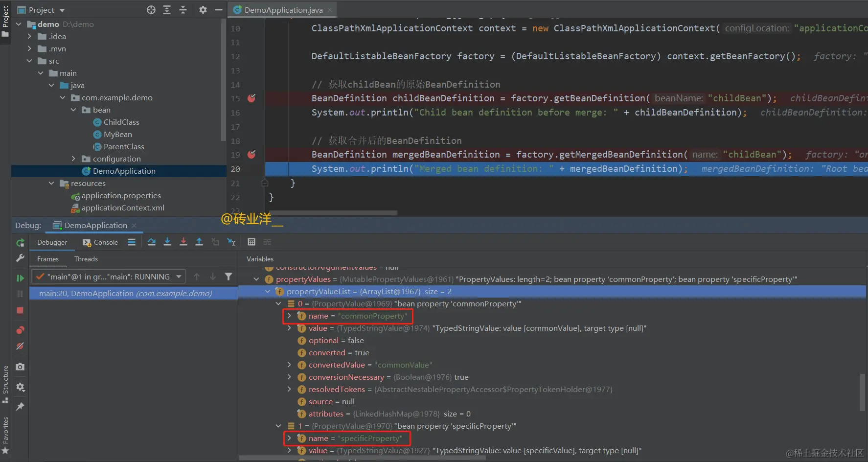Select the 'optional = false' variable row
Screen dimensions: 868x462
coord(552,340)
